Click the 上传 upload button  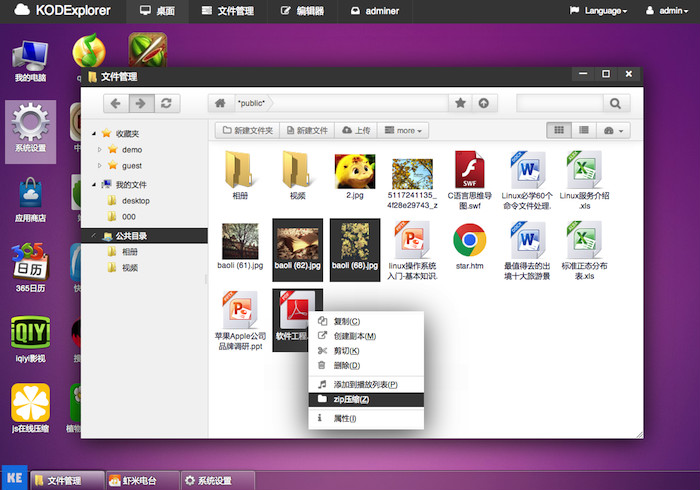[356, 130]
